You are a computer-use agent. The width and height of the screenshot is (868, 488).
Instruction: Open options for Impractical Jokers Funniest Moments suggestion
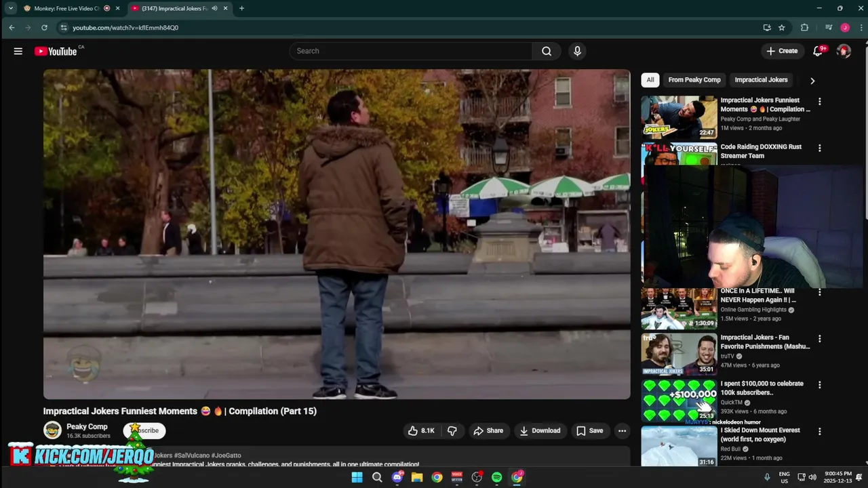[819, 102]
